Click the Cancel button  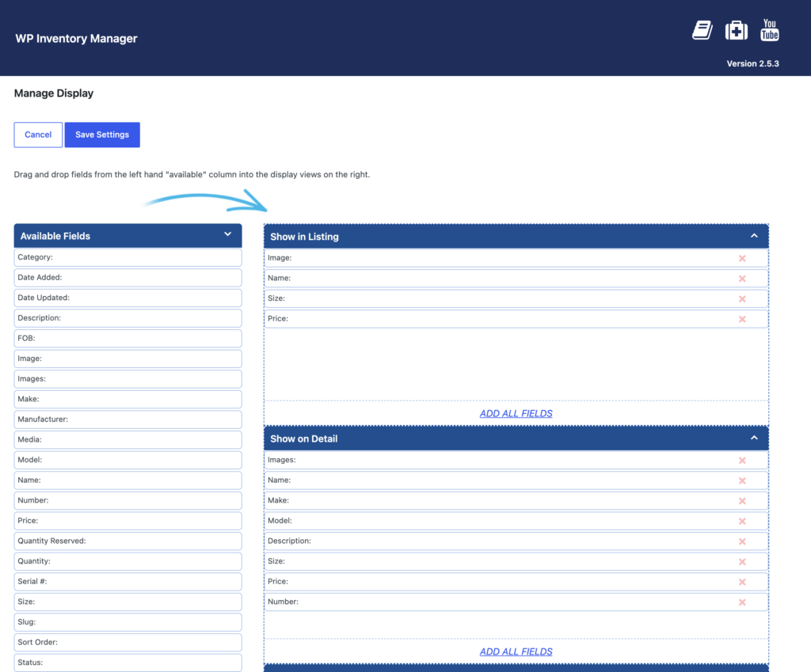38,135
